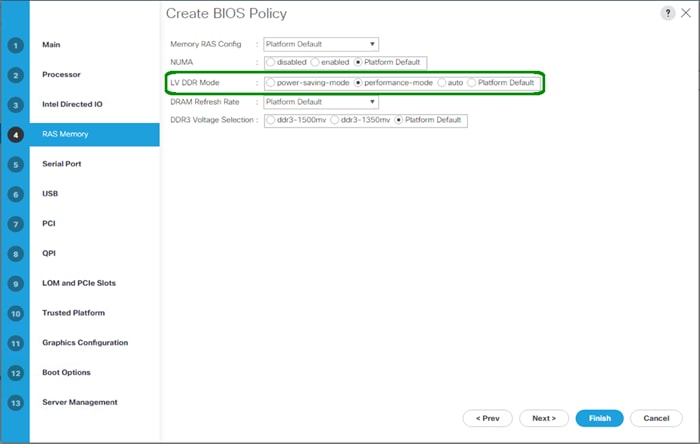
Task: Click the step 2 circle icon
Action: click(16, 75)
